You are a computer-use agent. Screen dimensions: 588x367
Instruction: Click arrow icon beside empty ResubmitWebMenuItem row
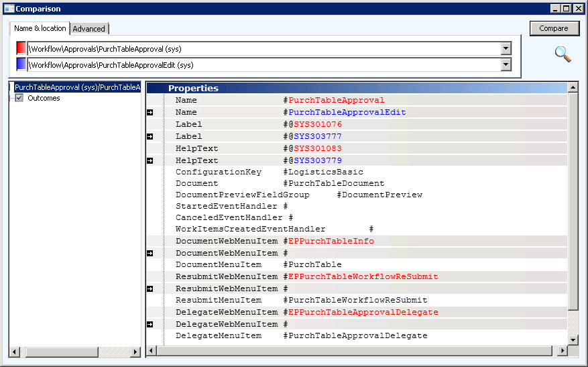coord(150,289)
